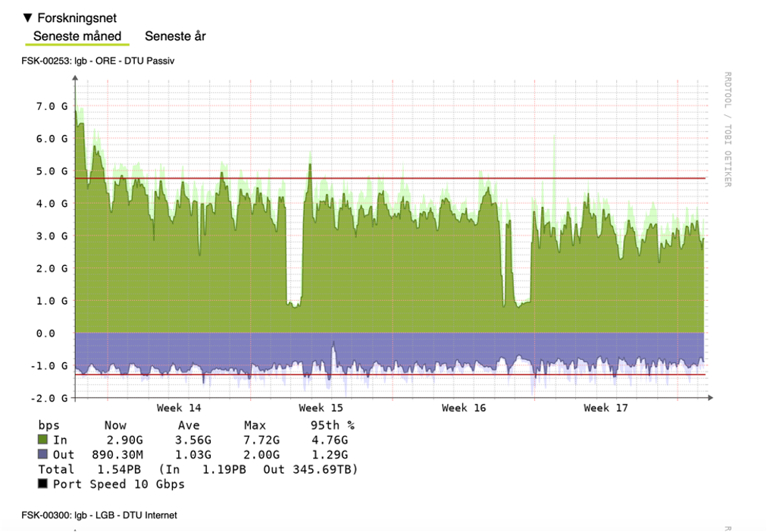
Task: Collapse the Forskningsnet section triangle
Action: (x=28, y=17)
